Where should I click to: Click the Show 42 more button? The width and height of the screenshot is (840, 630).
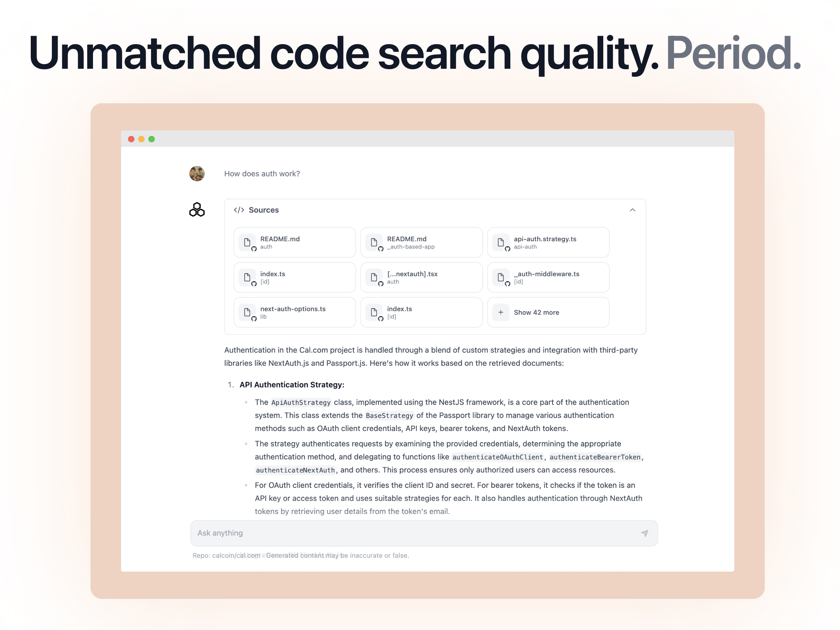(x=549, y=312)
